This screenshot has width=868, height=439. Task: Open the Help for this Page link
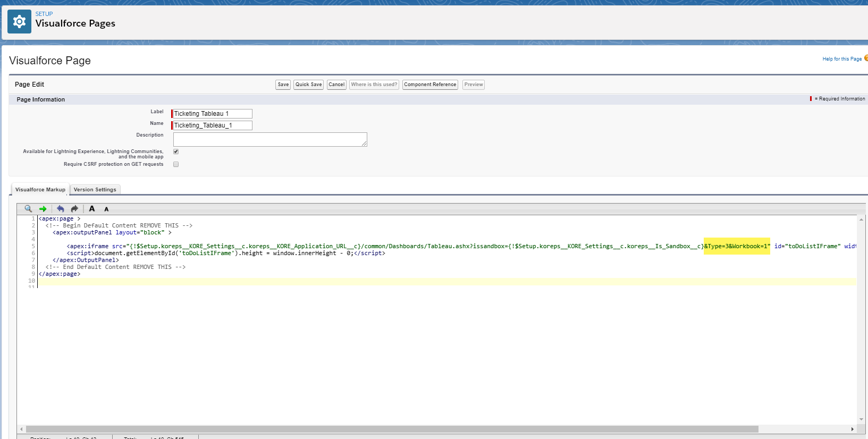(842, 59)
